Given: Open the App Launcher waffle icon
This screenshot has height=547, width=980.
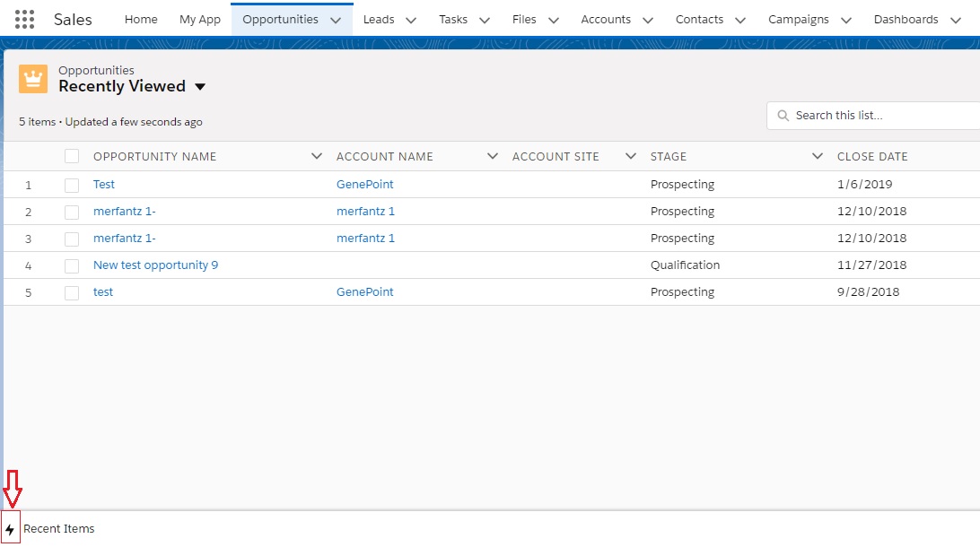Looking at the screenshot, I should pos(23,19).
